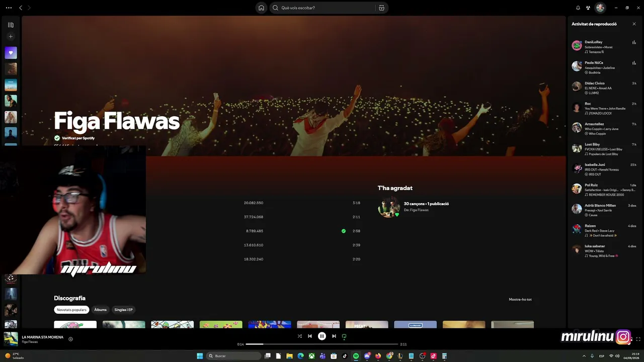Expand Your Library sidebar icon

click(11, 25)
